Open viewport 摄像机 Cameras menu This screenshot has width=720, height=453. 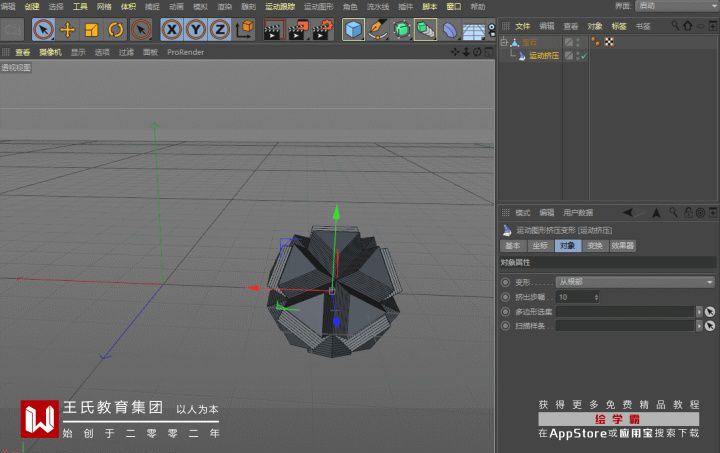click(50, 52)
